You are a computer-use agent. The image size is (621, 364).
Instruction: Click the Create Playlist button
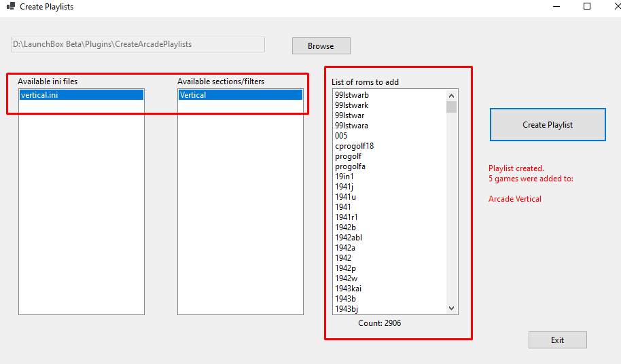coord(548,125)
